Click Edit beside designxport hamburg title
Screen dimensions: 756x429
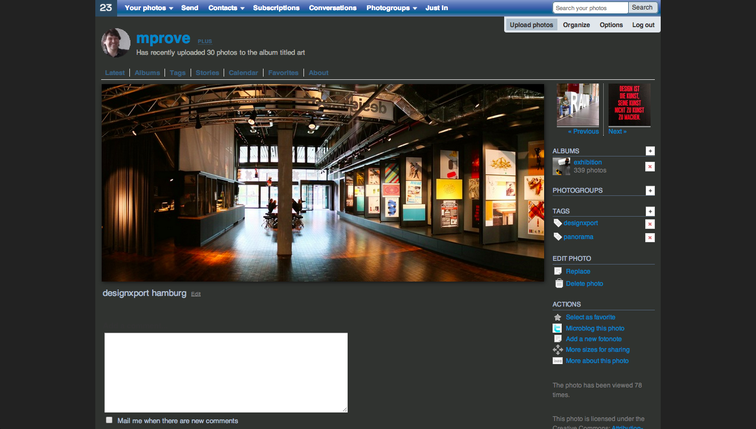pyautogui.click(x=196, y=294)
